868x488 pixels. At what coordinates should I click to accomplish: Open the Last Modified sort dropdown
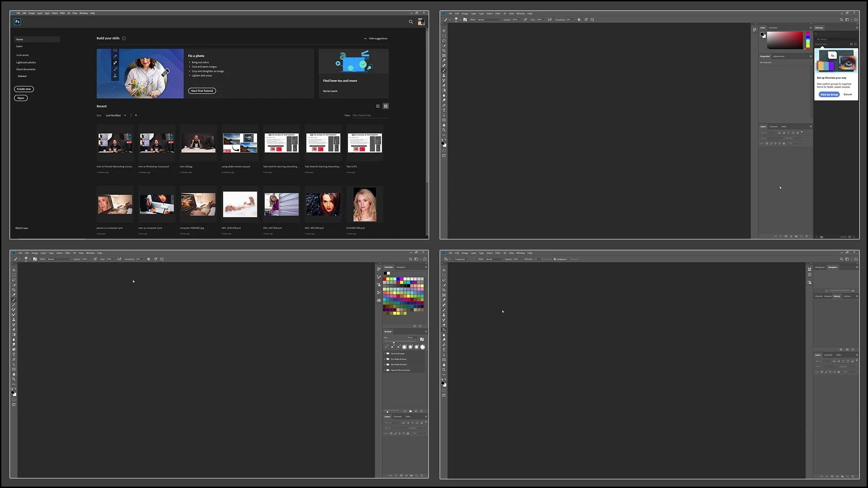click(115, 115)
